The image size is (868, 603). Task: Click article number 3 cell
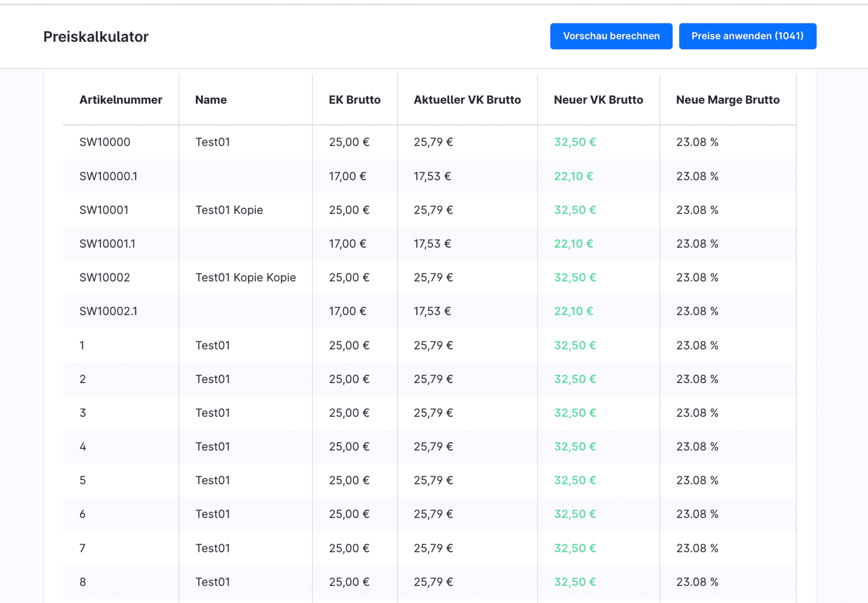tap(83, 413)
